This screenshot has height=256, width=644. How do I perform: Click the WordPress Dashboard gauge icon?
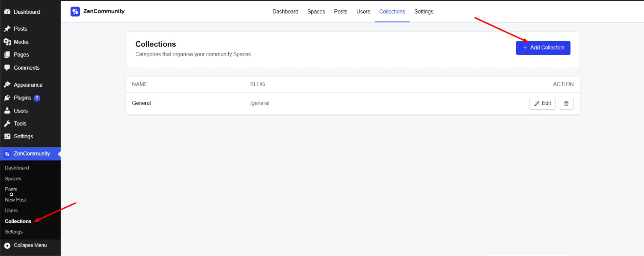click(7, 12)
